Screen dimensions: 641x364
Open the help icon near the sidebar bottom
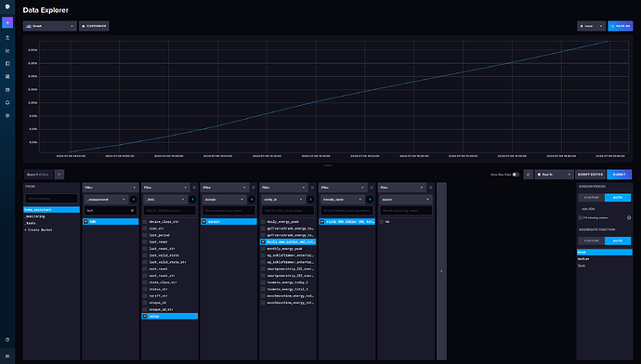coord(7,340)
